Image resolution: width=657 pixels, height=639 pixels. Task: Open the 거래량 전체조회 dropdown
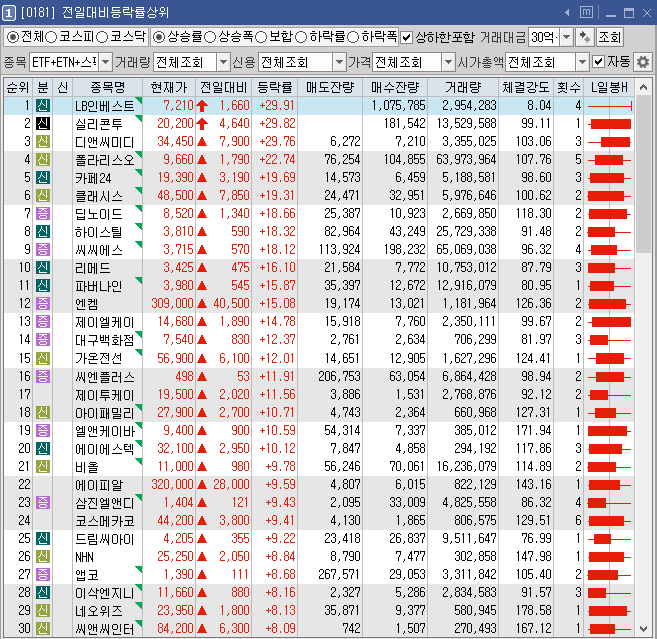pyautogui.click(x=224, y=62)
